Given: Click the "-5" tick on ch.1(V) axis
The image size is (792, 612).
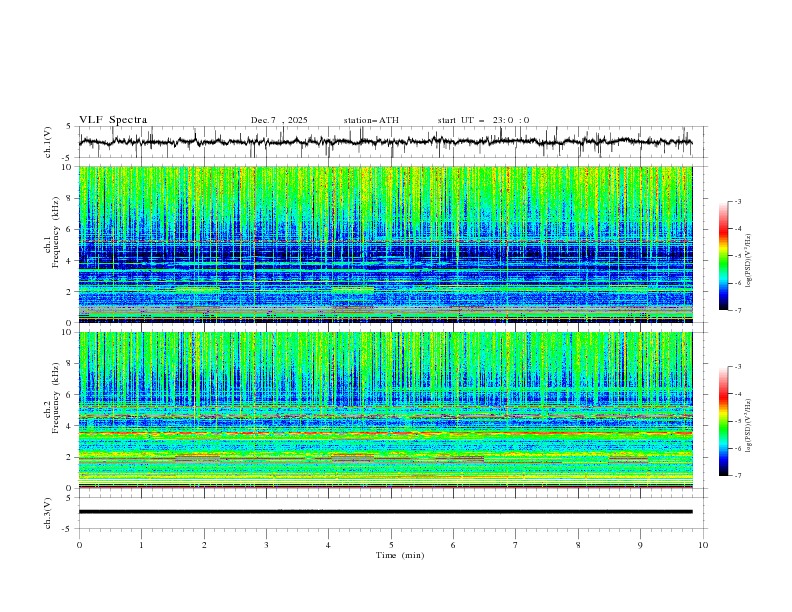Looking at the screenshot, I should [67, 158].
